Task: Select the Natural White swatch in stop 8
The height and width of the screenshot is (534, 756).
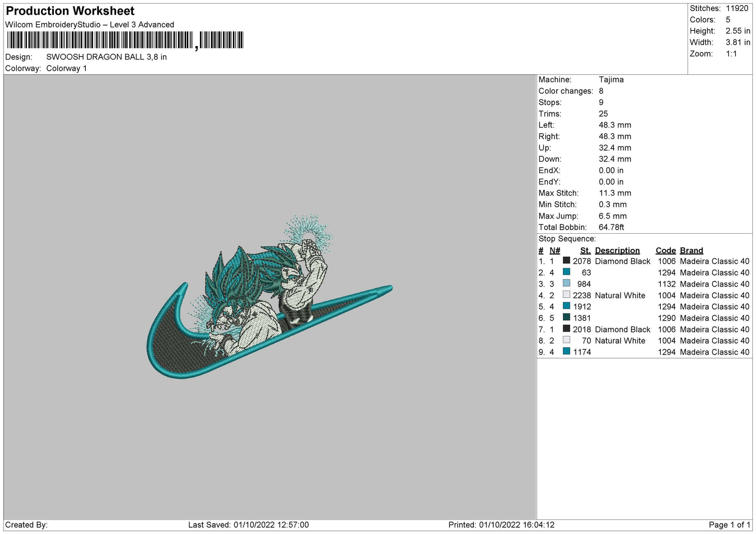Action: coord(566,340)
